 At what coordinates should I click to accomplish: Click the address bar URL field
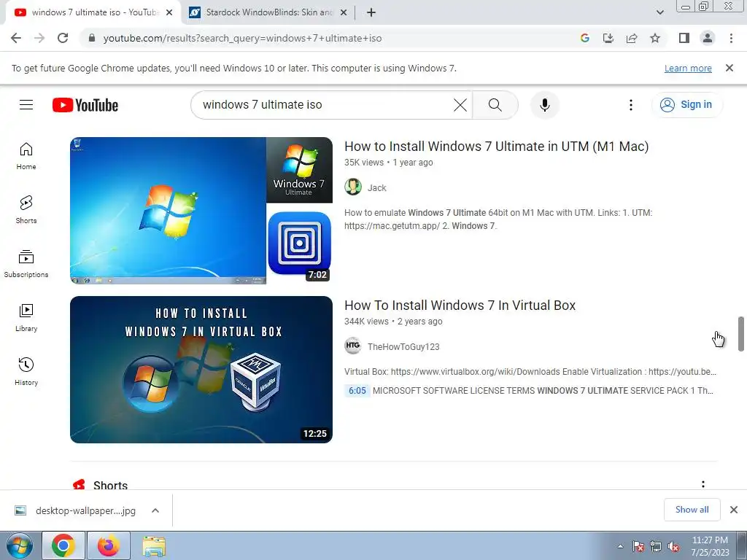[329, 38]
